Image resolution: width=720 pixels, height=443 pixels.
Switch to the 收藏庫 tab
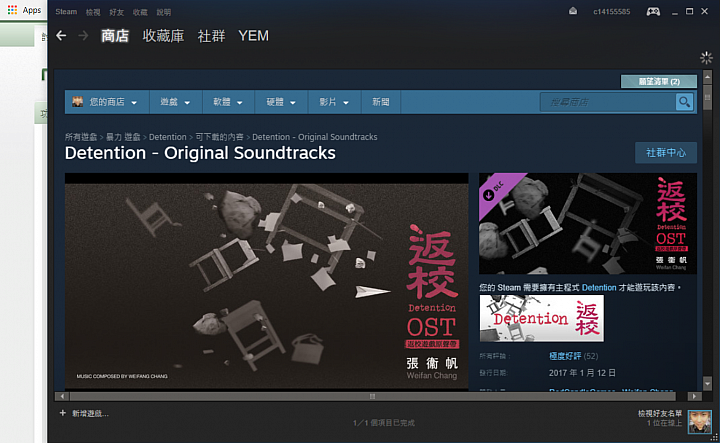[x=163, y=36]
